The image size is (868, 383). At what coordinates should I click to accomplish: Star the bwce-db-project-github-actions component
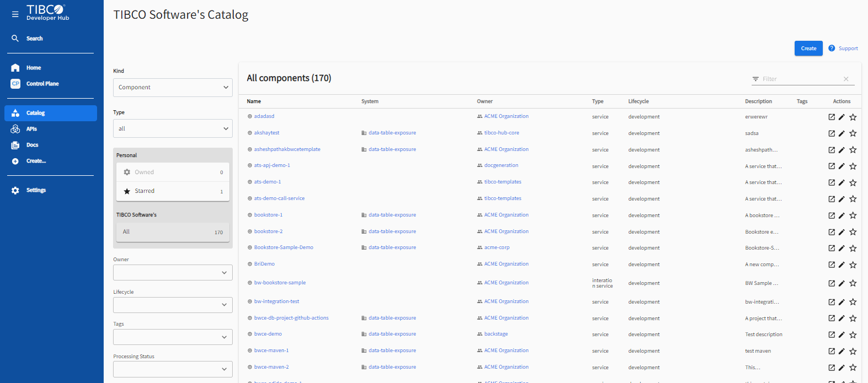pyautogui.click(x=853, y=319)
